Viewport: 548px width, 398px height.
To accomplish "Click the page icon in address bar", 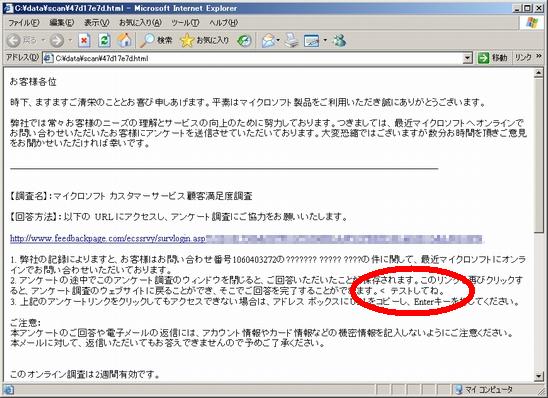I will click(x=48, y=58).
